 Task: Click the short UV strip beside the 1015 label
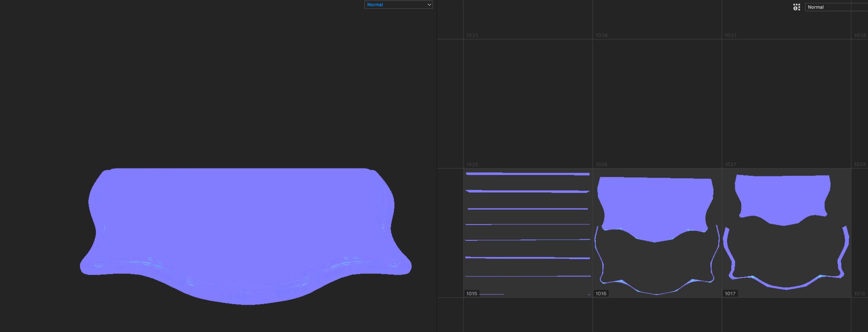coord(492,294)
